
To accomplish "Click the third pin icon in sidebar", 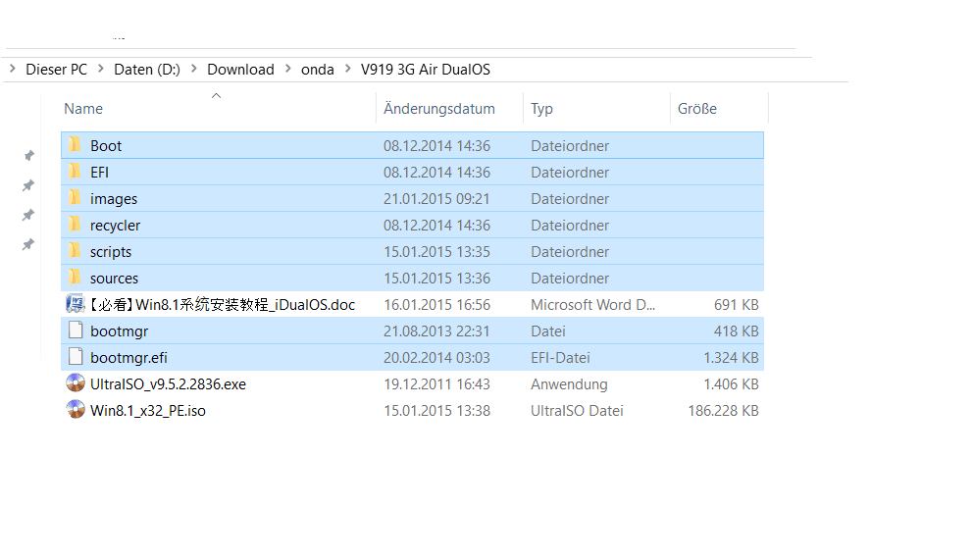I will [28, 215].
